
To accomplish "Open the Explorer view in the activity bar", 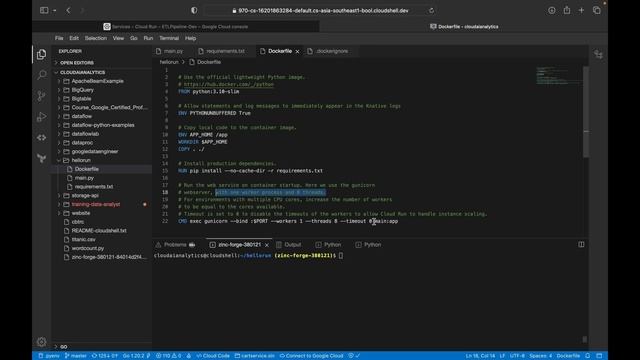I will 41,54.
